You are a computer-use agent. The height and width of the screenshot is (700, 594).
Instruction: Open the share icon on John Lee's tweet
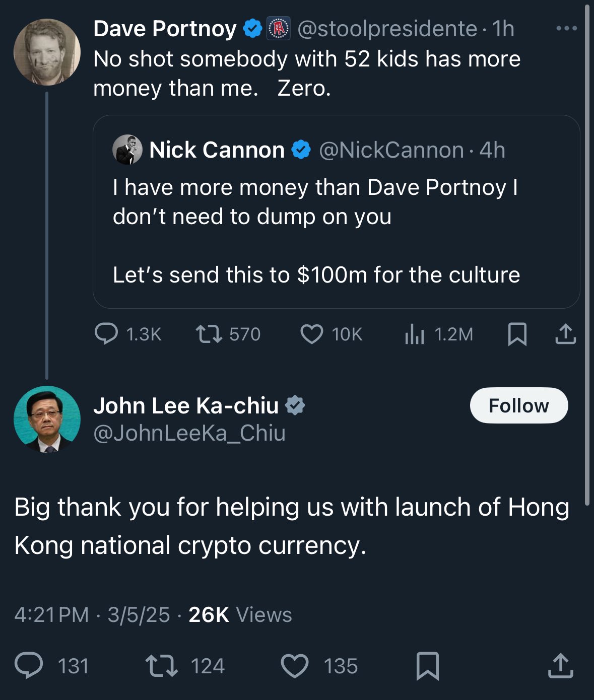click(x=561, y=666)
